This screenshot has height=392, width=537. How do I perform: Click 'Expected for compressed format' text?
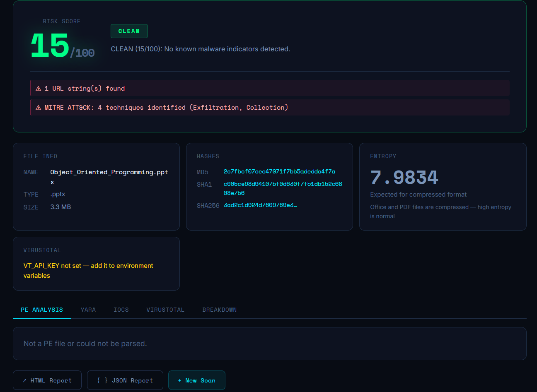418,195
